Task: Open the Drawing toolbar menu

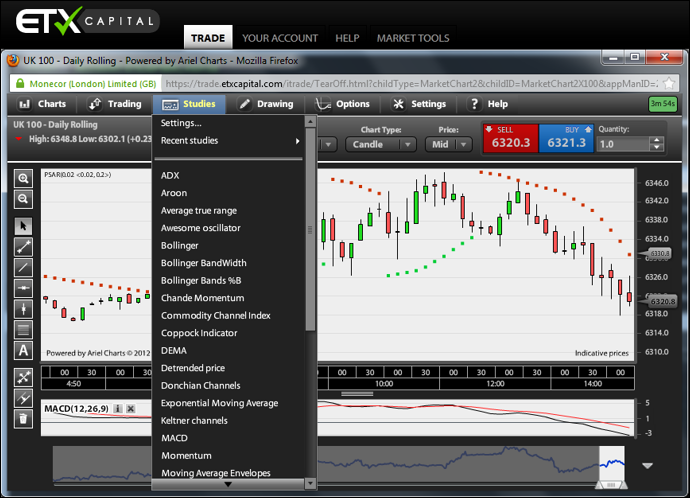Action: coord(265,104)
